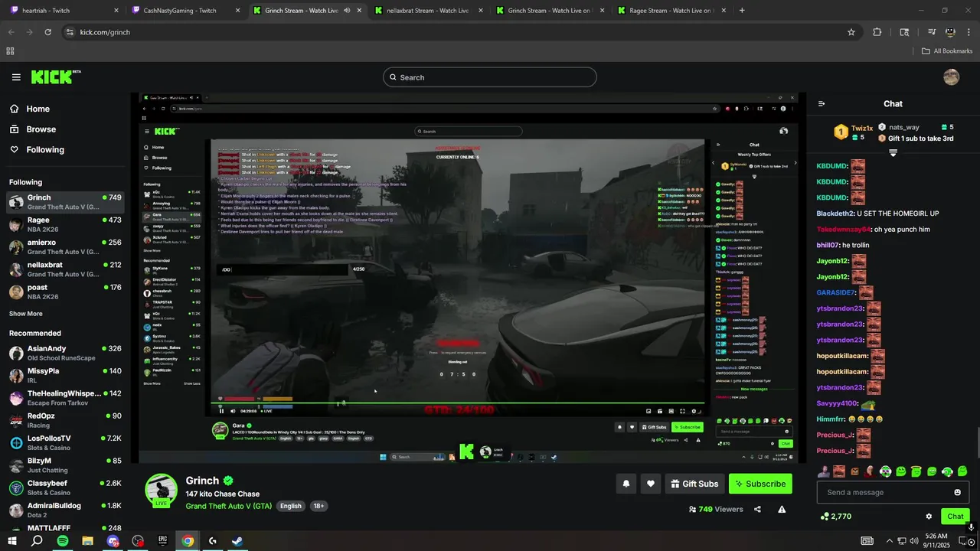This screenshot has width=980, height=551.
Task: Collapse the chat panel with arrow icon
Action: 822,104
